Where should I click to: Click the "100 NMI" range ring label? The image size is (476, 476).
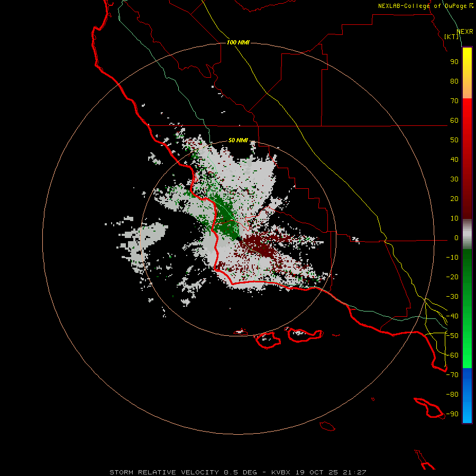pyautogui.click(x=238, y=42)
